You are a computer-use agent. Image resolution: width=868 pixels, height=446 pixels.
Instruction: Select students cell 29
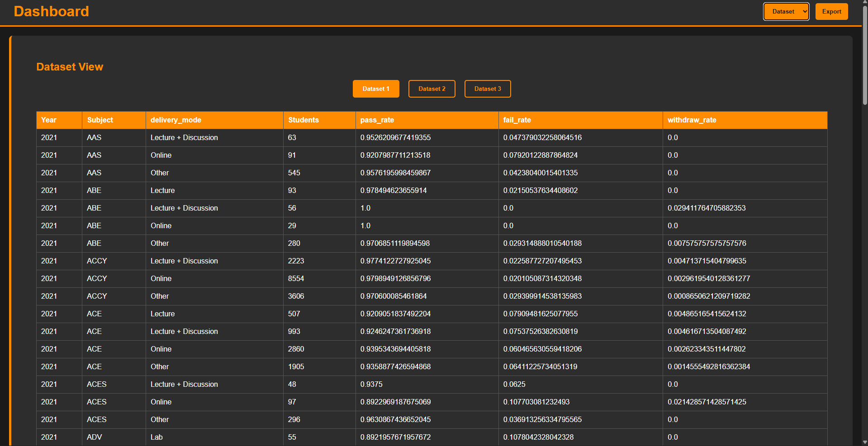(319, 226)
